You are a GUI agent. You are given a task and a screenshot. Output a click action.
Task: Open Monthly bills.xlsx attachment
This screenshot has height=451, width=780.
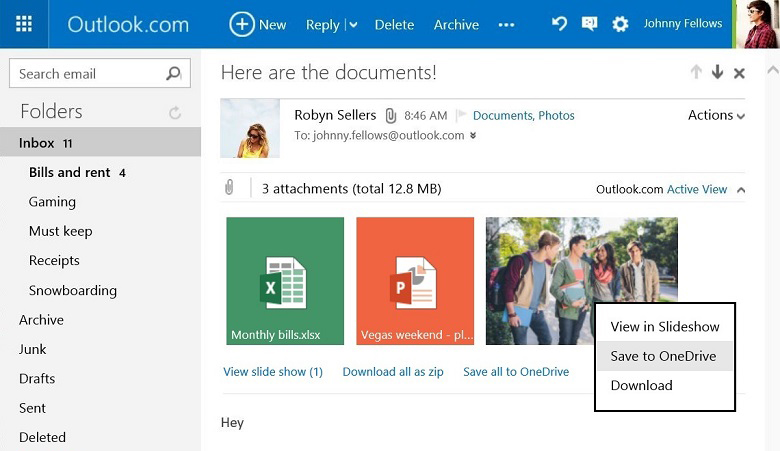[285, 281]
